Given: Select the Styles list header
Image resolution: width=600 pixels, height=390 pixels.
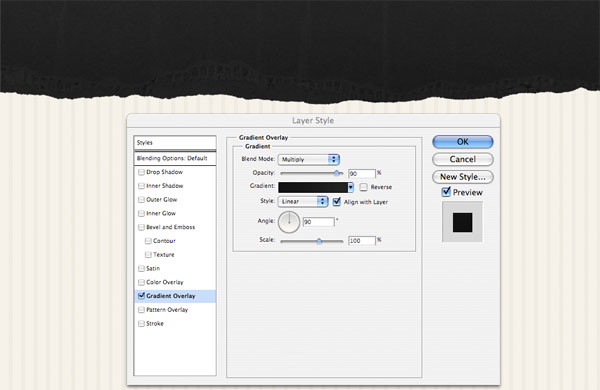Looking at the screenshot, I should coord(175,143).
